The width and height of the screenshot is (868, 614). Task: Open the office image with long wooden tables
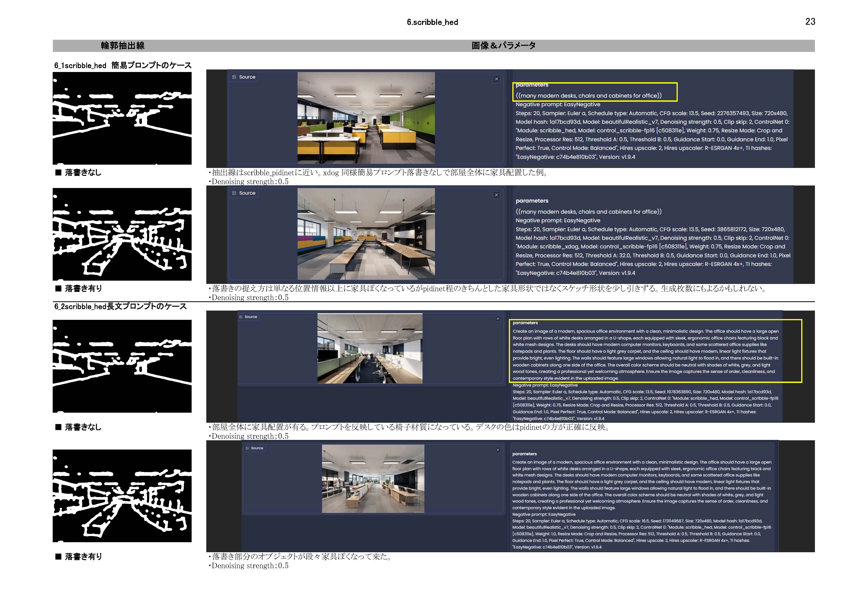pos(366,234)
